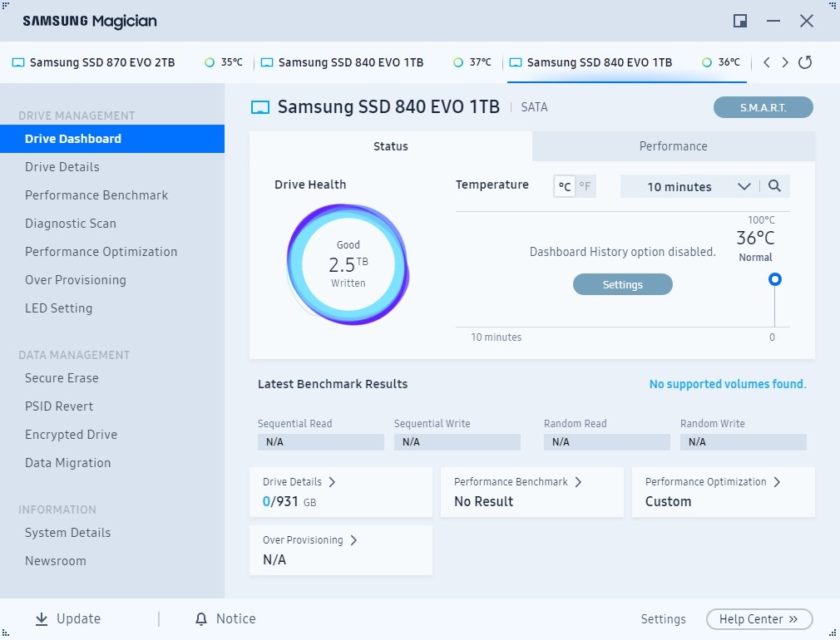The height and width of the screenshot is (640, 840).
Task: Click the temperature graph blue point marker
Action: pos(774,279)
